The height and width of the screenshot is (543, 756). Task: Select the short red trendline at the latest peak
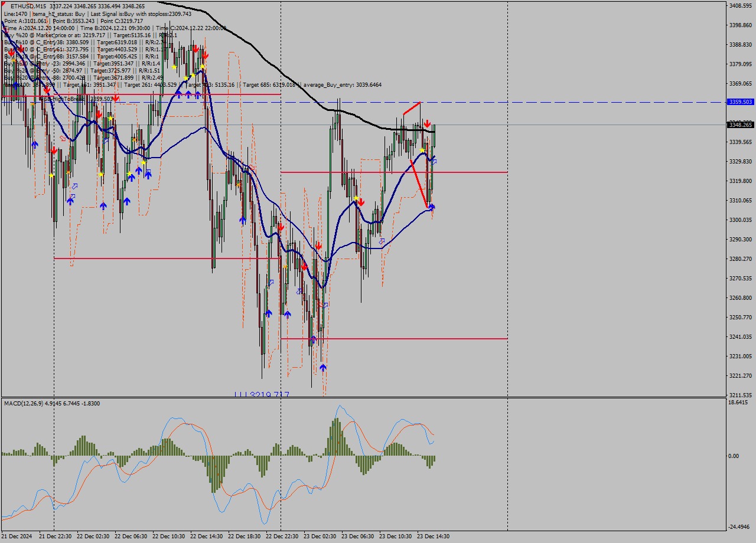(412, 108)
